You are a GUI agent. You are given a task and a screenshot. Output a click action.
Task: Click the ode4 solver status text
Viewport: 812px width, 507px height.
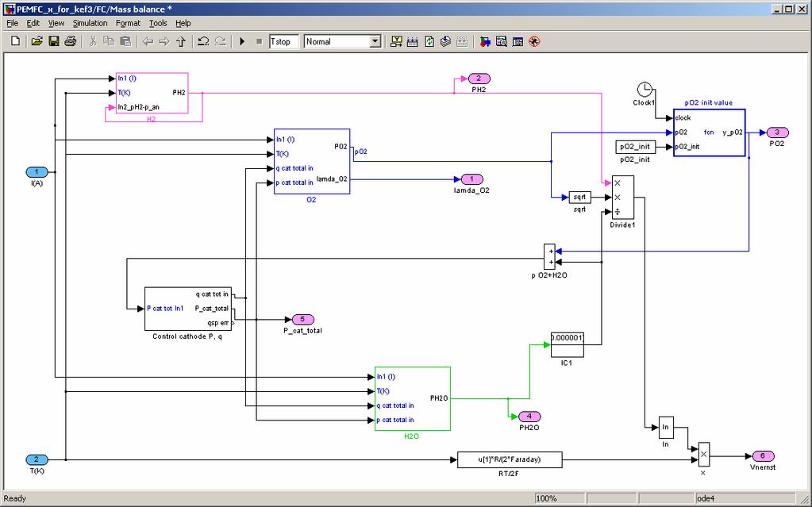tap(706, 499)
